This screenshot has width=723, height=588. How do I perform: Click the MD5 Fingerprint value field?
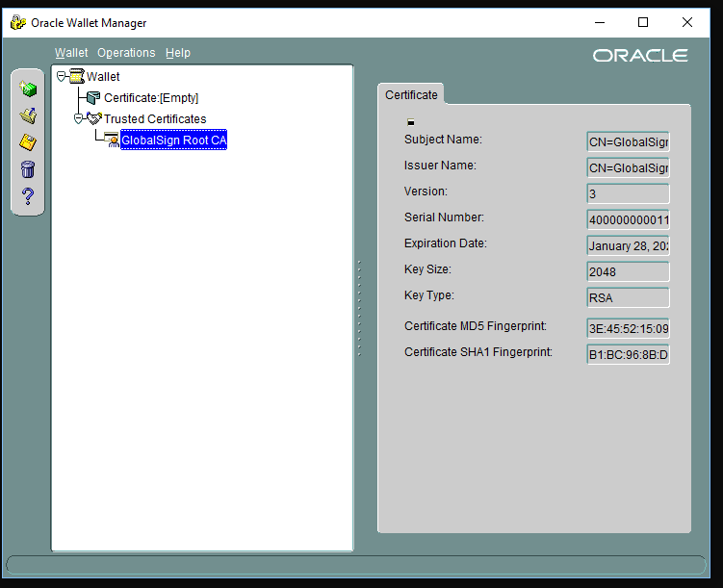(x=628, y=328)
